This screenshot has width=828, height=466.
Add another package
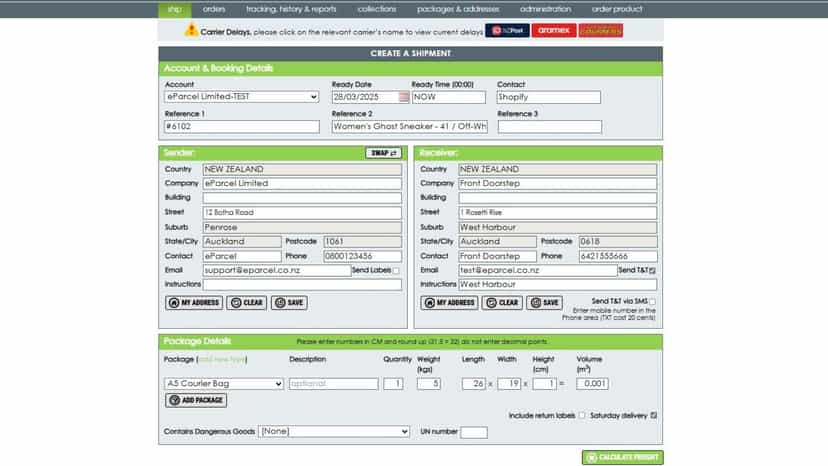point(196,400)
